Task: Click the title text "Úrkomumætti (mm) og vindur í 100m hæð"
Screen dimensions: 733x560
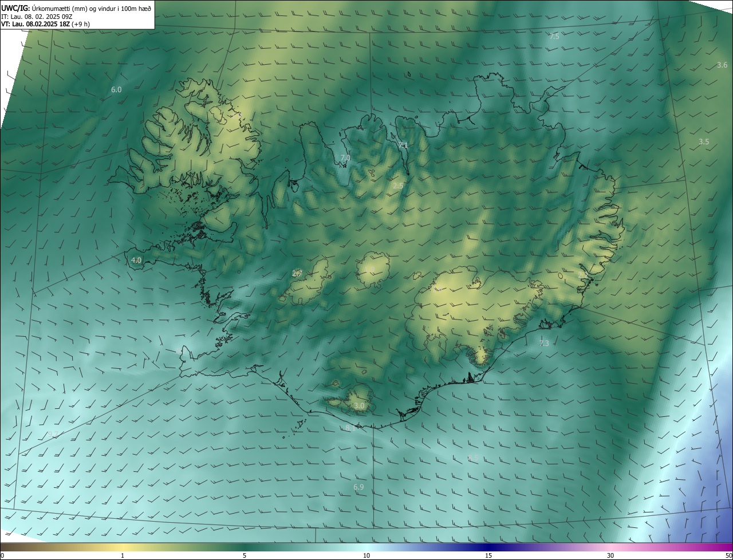Action: (91, 9)
